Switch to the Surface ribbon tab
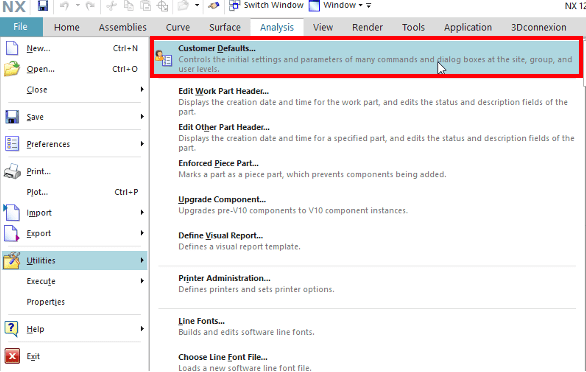 225,27
